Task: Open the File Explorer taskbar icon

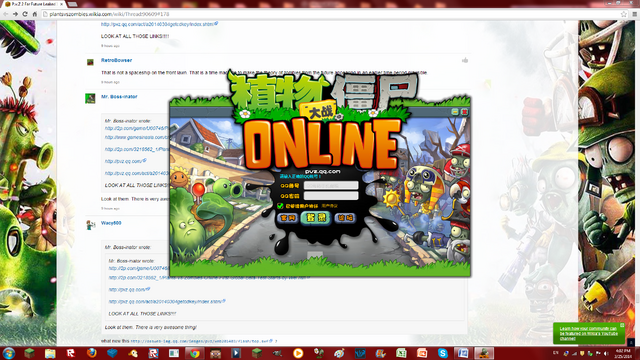Action: (50, 353)
